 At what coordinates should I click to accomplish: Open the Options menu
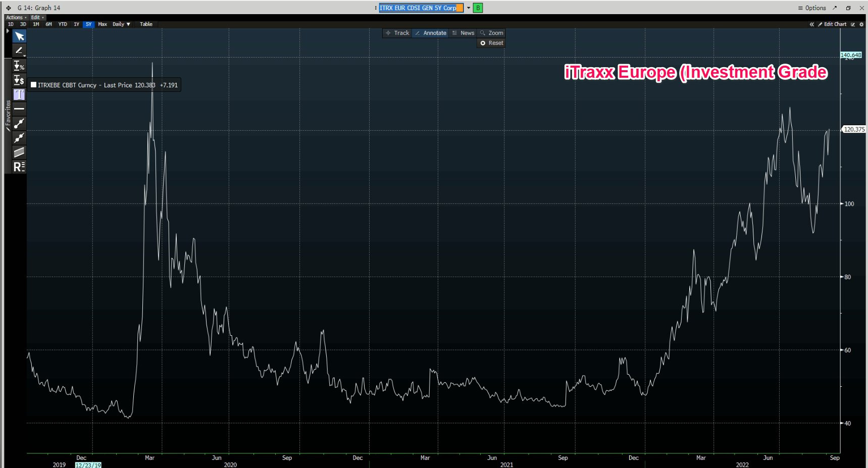click(x=812, y=8)
